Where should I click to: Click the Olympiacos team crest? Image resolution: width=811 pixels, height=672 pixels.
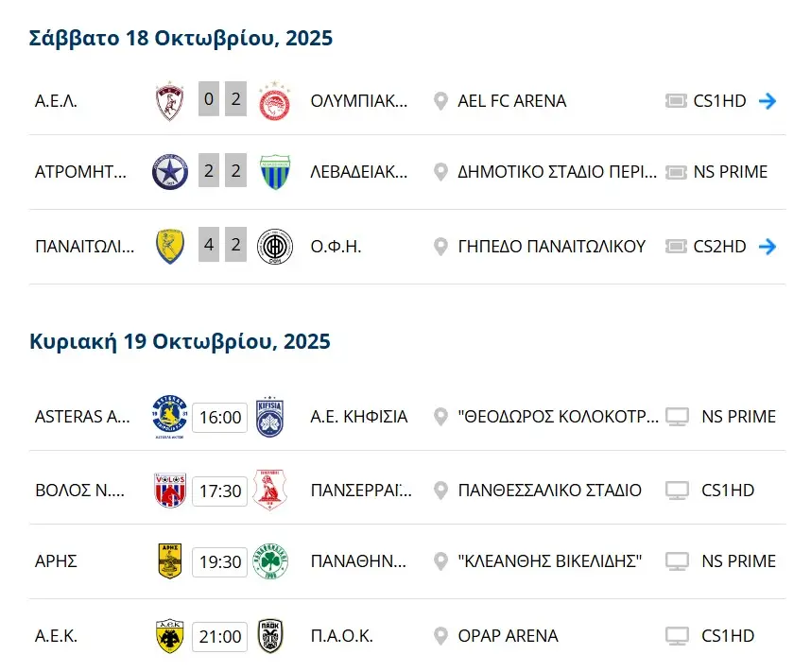coord(275,99)
